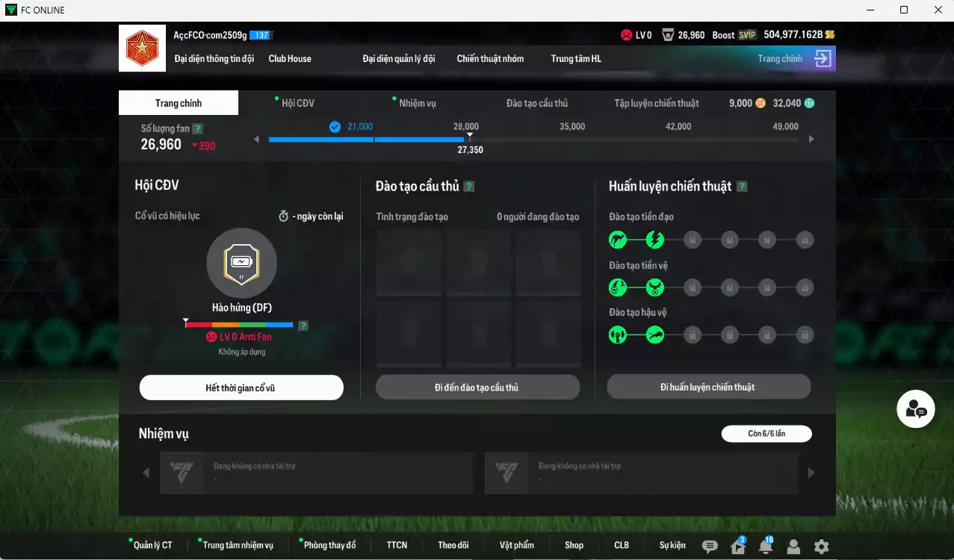Screen dimensions: 954x560
Task: Open the Shop menu item
Action: (574, 545)
